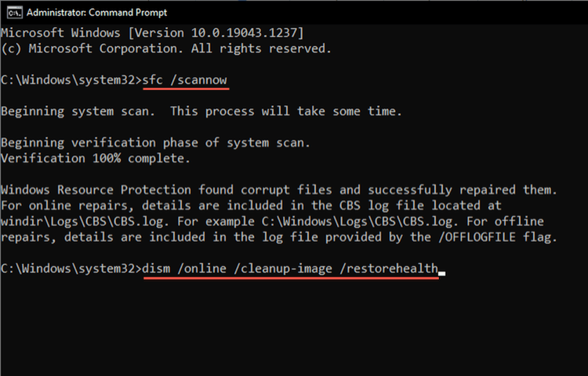Click the system32 prompt before sfc
The width and height of the screenshot is (588, 376).
pos(69,80)
